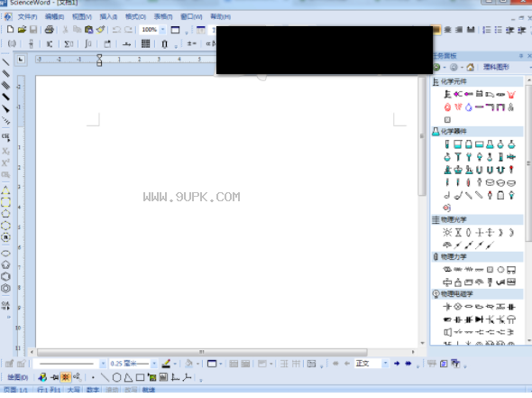Pick the hexagon shape in left toolbar
The image size is (532, 398).
point(5,276)
